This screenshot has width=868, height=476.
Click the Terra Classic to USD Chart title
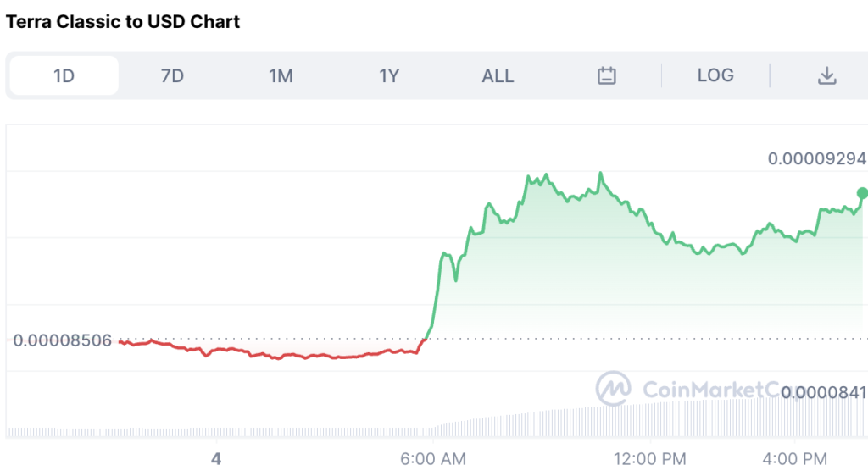point(123,21)
